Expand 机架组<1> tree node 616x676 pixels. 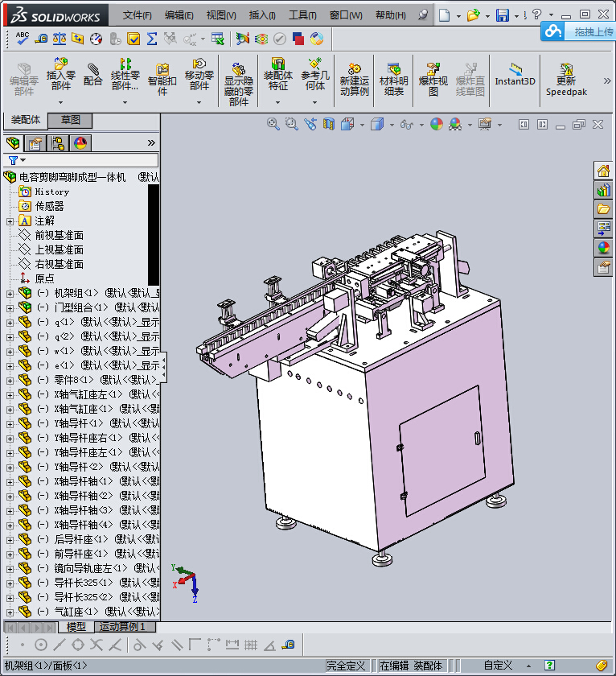10,294
